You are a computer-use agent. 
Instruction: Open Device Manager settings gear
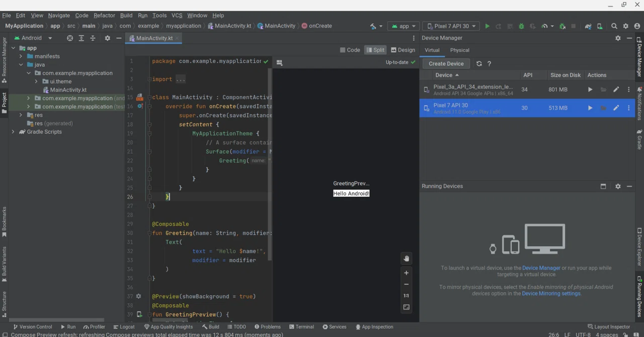618,38
